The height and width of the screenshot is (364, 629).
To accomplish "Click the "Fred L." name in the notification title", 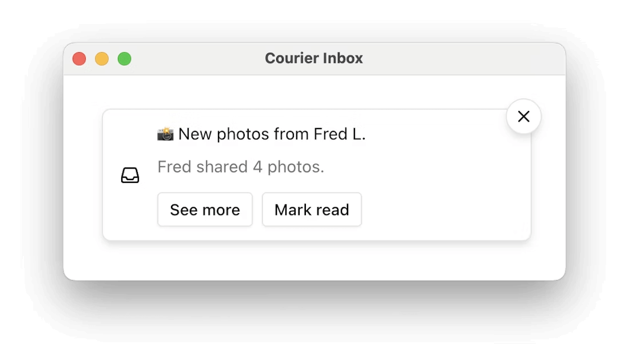I will pos(340,134).
